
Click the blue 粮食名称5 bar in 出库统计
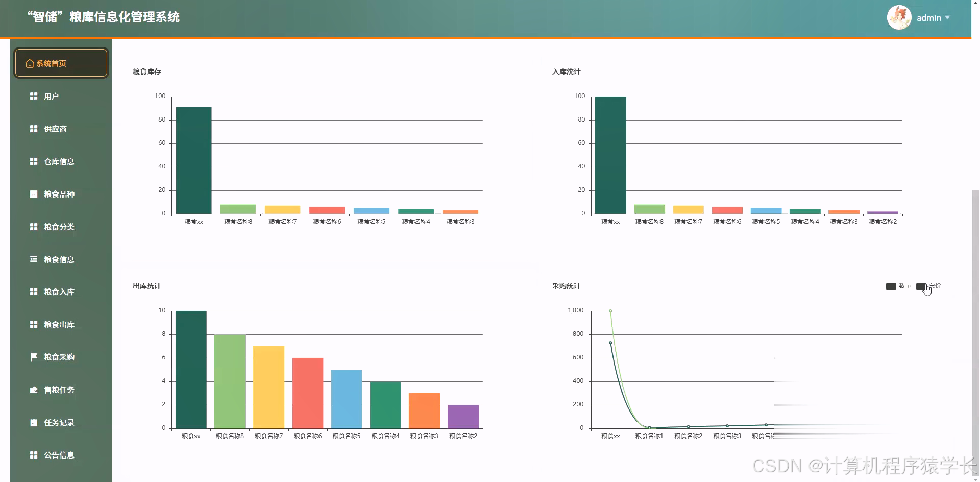(x=347, y=399)
